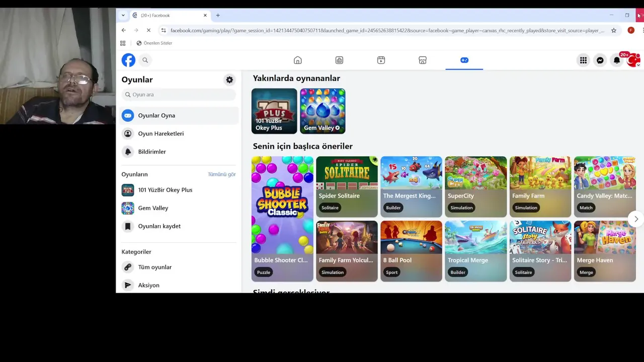Select Aksiyon category
Viewport: 644px width, 362px height.
[180, 285]
